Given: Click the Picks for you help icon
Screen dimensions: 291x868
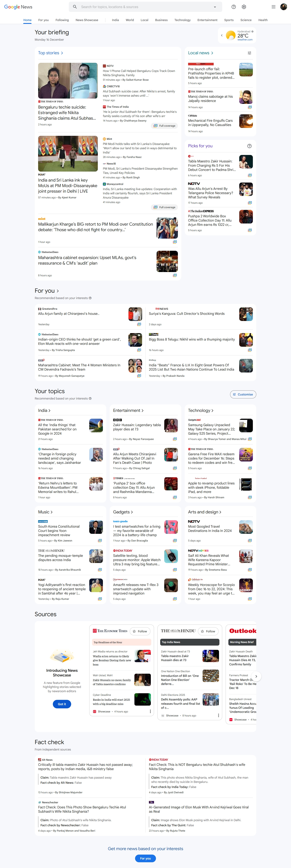Looking at the screenshot, I should [249, 146].
